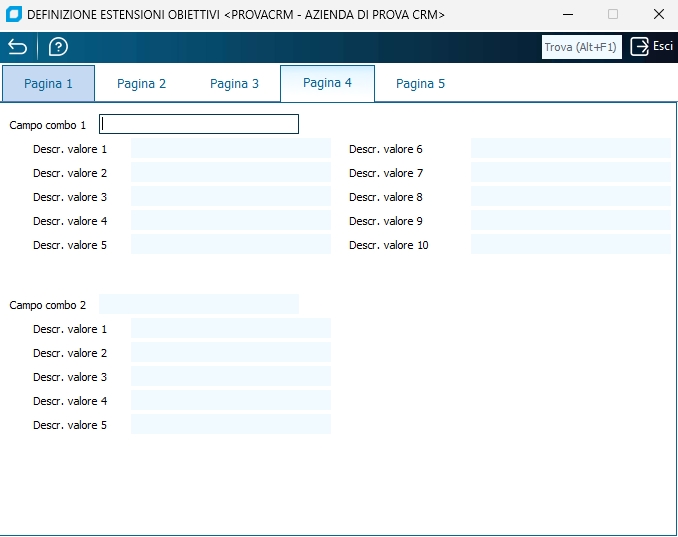
Task: Click Campo combo 2 Descr. valore 3 field
Action: point(231,376)
